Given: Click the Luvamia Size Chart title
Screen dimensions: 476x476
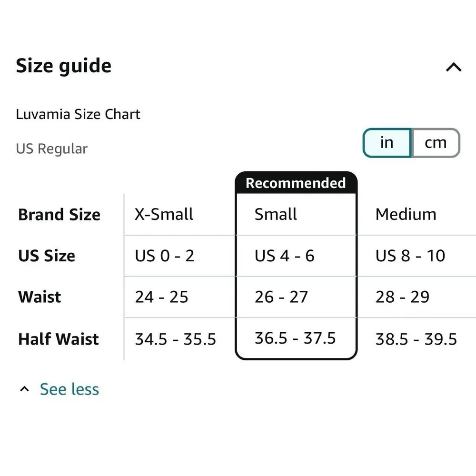Looking at the screenshot, I should click(x=78, y=114).
